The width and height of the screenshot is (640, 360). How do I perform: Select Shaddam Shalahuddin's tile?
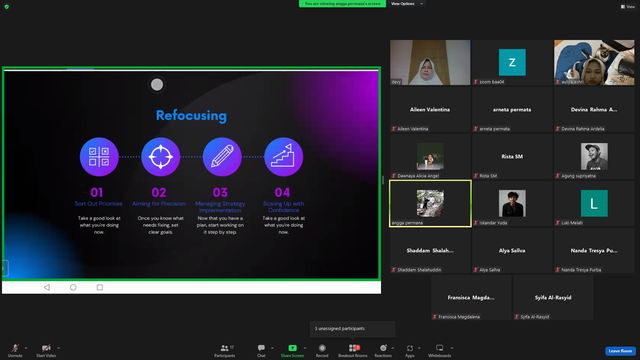point(430,250)
